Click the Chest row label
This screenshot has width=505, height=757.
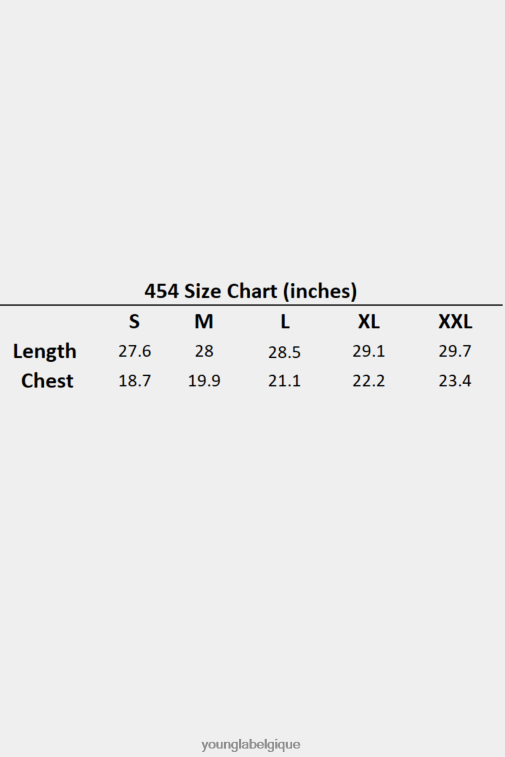click(x=47, y=381)
